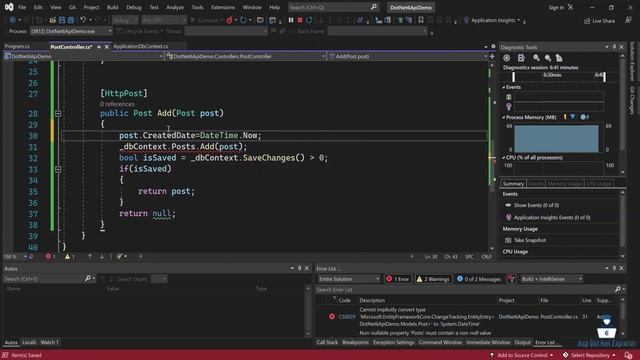Switch to the Program.cs tab

[17, 47]
